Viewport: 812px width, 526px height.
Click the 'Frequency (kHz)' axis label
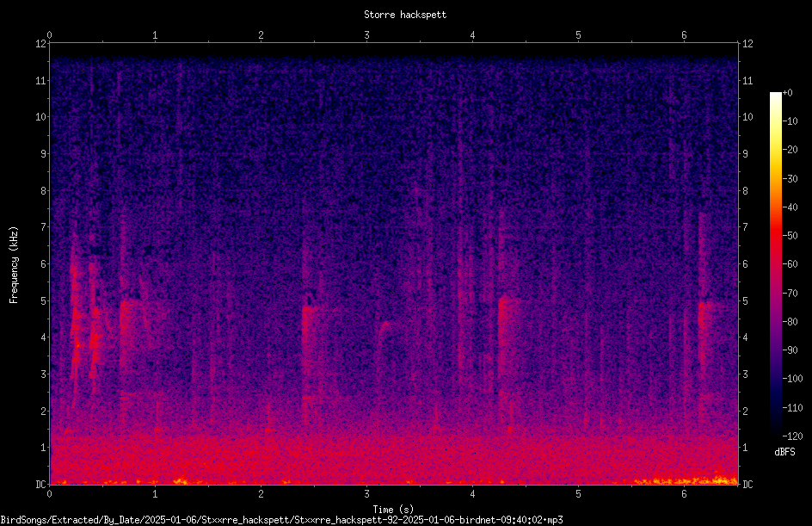point(14,265)
